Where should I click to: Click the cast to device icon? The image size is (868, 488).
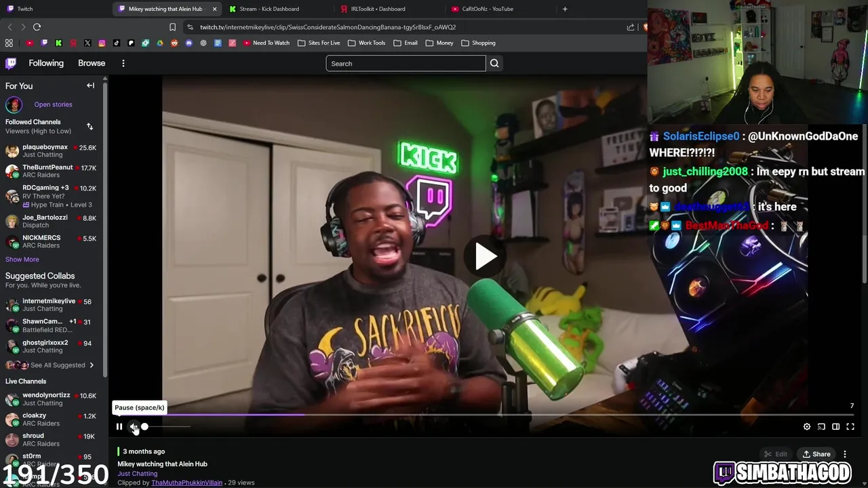click(x=821, y=426)
